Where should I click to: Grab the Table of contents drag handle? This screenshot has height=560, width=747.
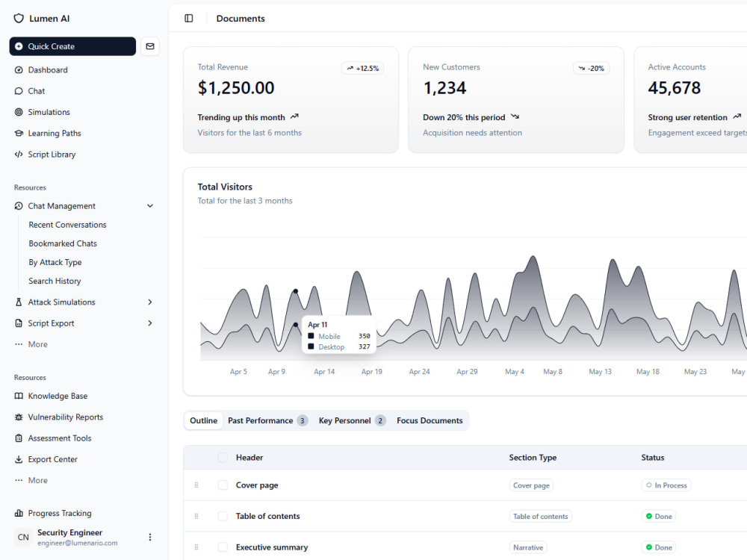click(x=196, y=516)
